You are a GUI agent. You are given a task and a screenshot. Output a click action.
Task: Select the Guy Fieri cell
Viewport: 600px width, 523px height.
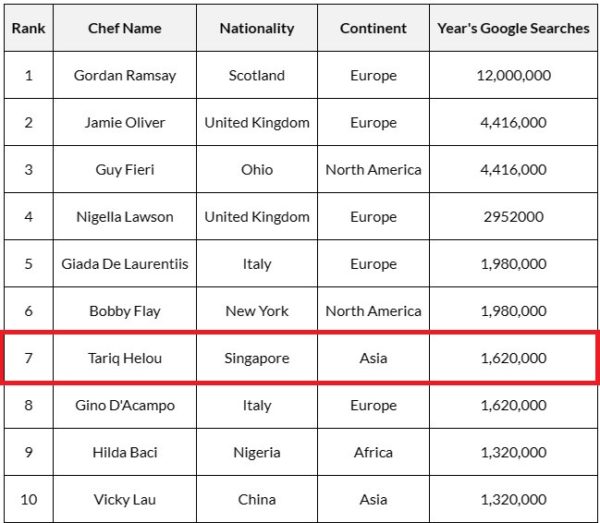pos(125,169)
